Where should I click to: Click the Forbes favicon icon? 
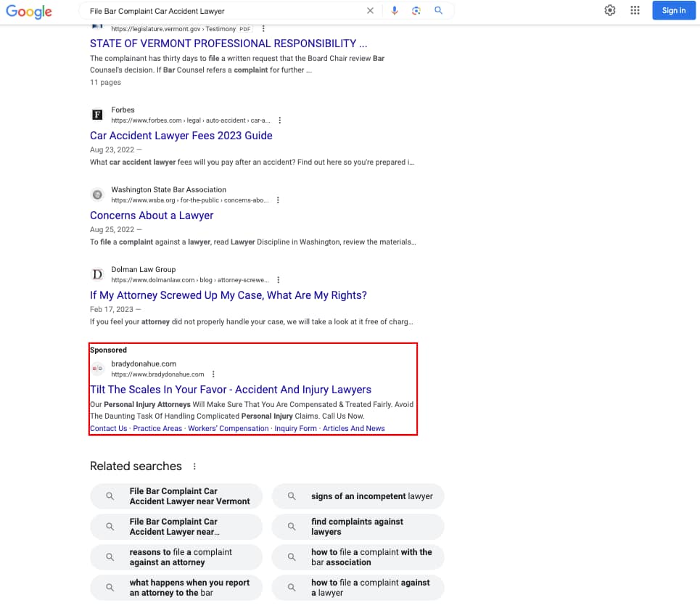[x=97, y=115]
